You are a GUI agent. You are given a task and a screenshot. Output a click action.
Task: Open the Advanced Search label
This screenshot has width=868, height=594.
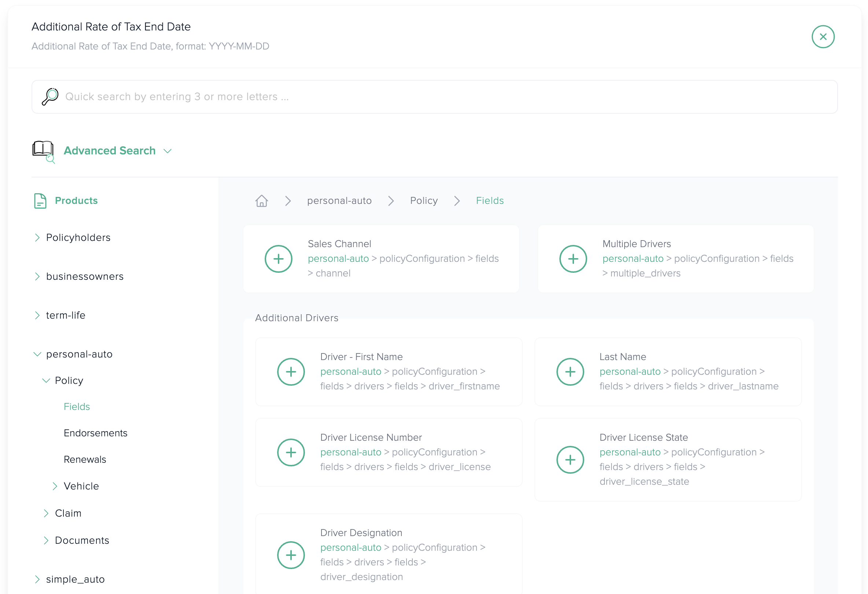(x=110, y=151)
